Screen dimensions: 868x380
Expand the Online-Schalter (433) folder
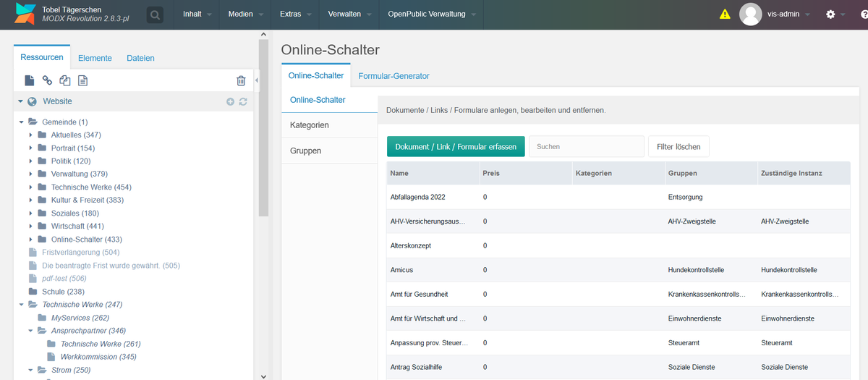(31, 240)
